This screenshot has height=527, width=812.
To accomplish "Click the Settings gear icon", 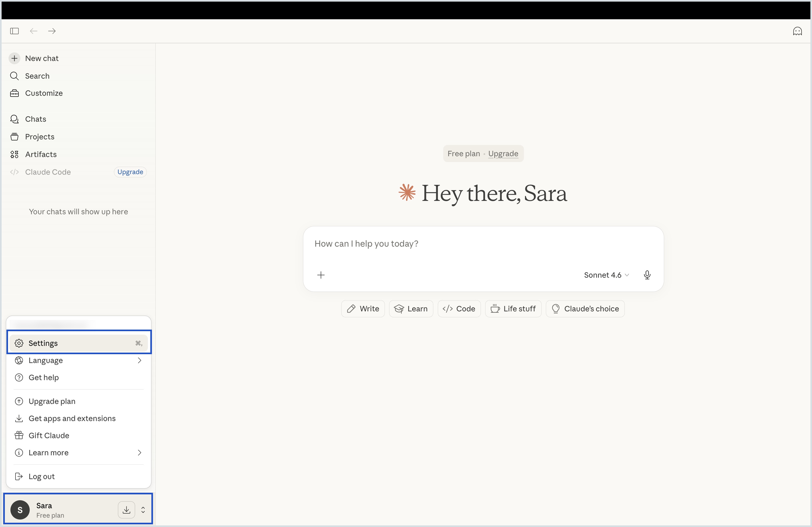I will pyautogui.click(x=19, y=343).
